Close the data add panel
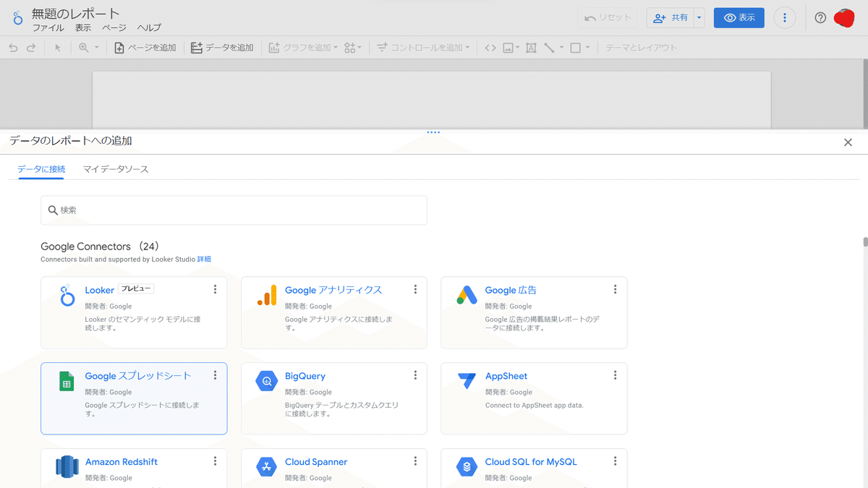This screenshot has height=488, width=868. coord(848,142)
